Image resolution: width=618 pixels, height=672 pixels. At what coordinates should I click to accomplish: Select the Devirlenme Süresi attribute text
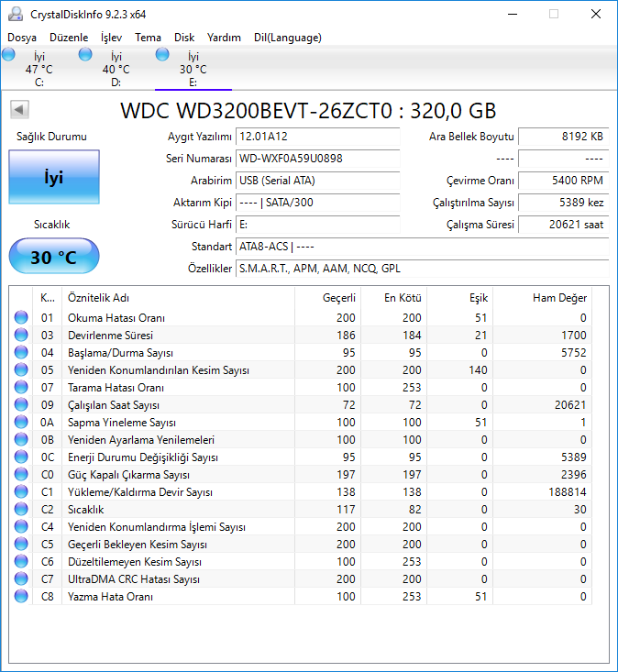point(110,336)
